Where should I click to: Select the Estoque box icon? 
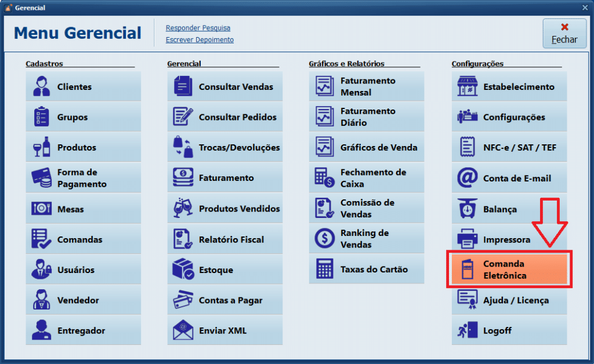click(x=183, y=270)
